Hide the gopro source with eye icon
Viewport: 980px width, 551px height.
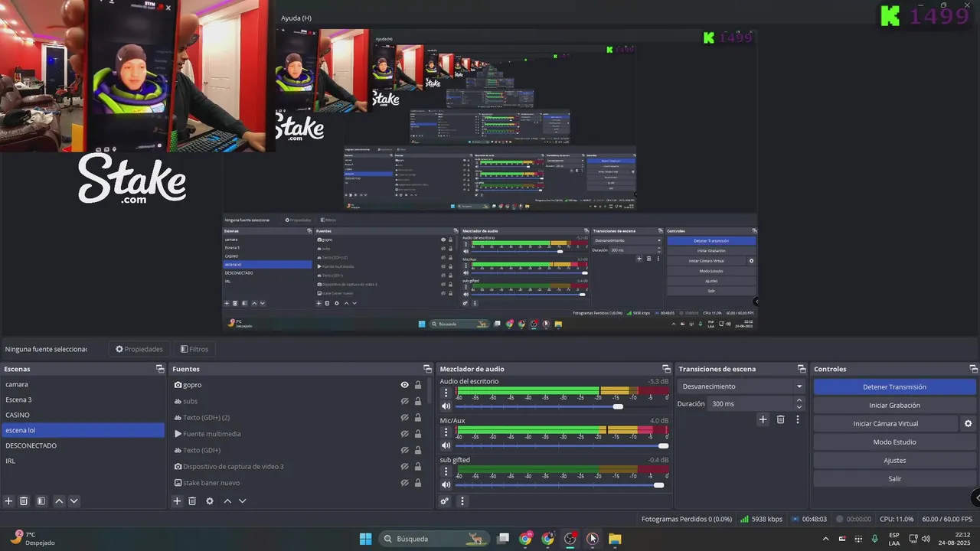[405, 385]
